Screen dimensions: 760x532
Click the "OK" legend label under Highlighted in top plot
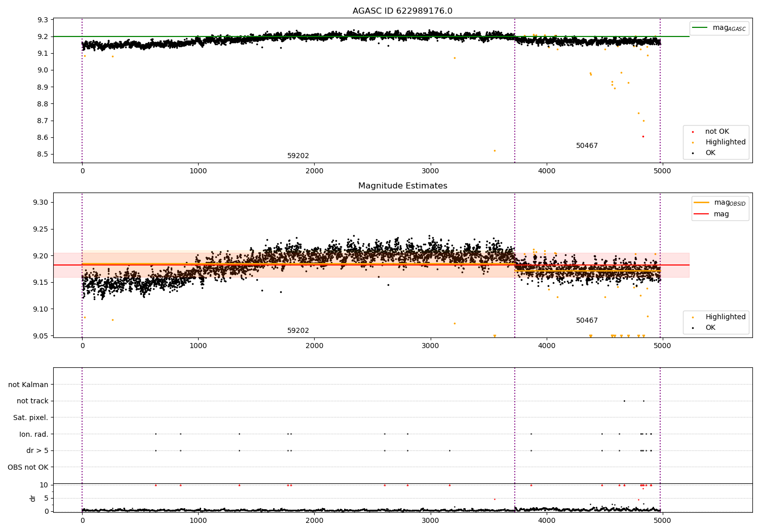pos(710,153)
